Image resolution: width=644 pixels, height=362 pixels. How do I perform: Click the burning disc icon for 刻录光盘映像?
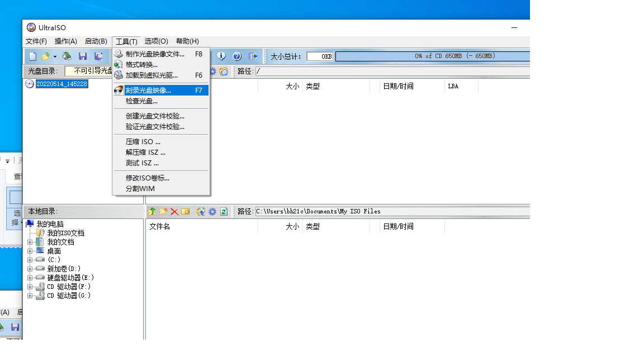pos(119,90)
